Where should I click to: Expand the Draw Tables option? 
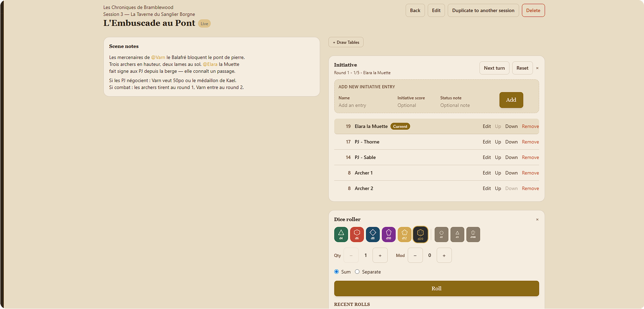[x=346, y=42]
